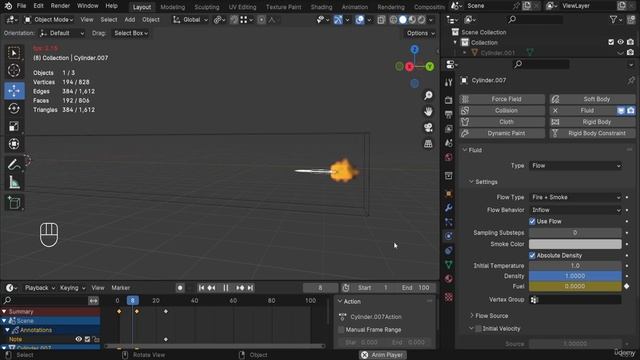Open the Vertex Group field icon

[x=534, y=300]
